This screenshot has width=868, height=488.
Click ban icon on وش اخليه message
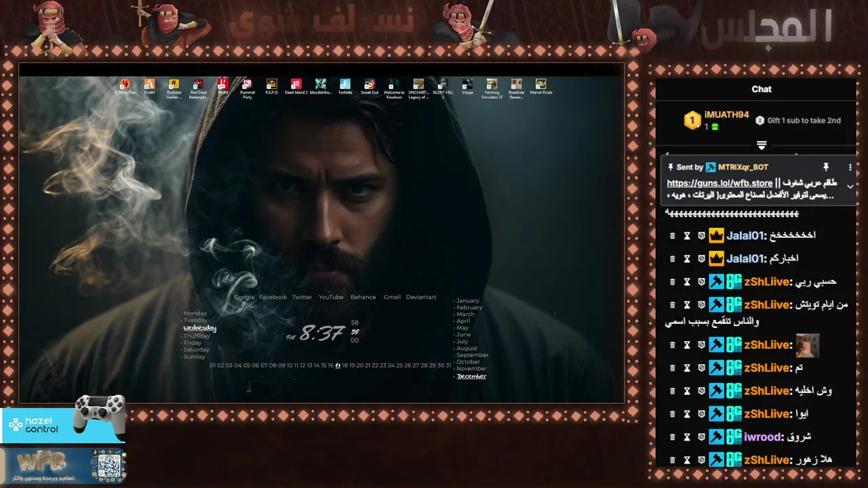point(701,391)
